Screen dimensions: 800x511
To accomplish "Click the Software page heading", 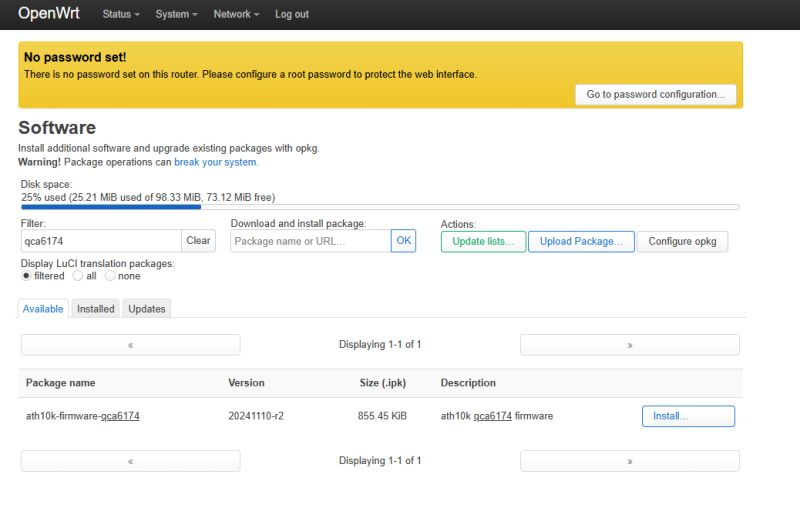I will 57,127.
